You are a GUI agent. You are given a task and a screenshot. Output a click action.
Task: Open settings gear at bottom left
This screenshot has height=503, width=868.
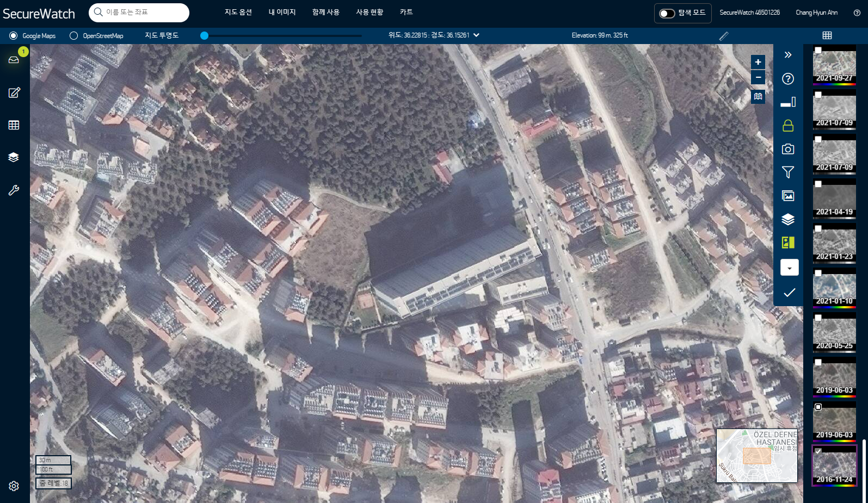click(x=14, y=486)
